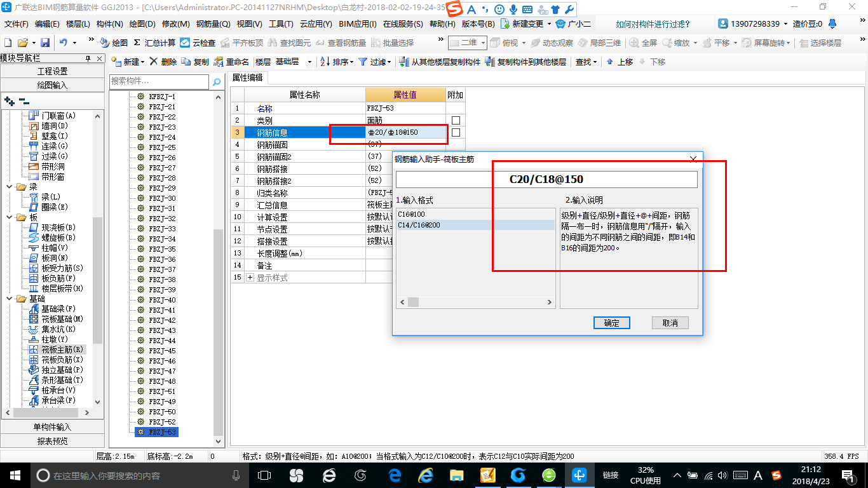Open 报表预览 navigation section
The width and height of the screenshot is (868, 488).
(52, 441)
